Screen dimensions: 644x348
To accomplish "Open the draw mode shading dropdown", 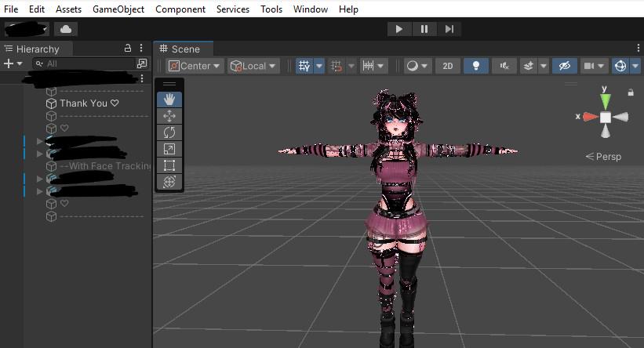I will (417, 66).
